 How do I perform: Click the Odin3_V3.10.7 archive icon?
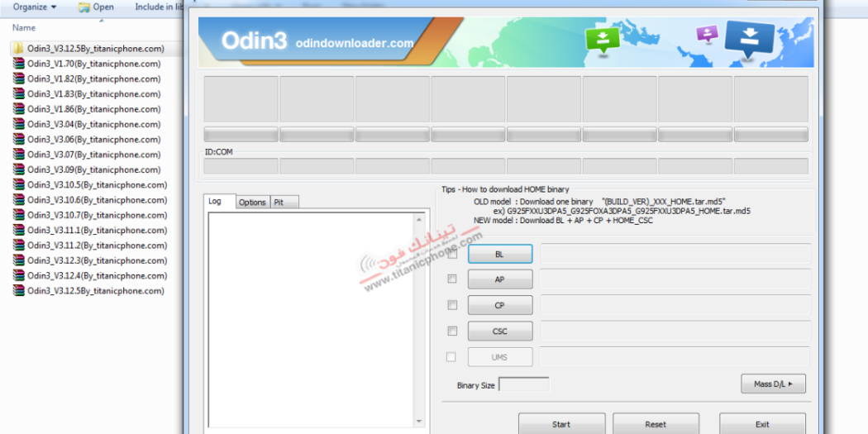tap(19, 215)
